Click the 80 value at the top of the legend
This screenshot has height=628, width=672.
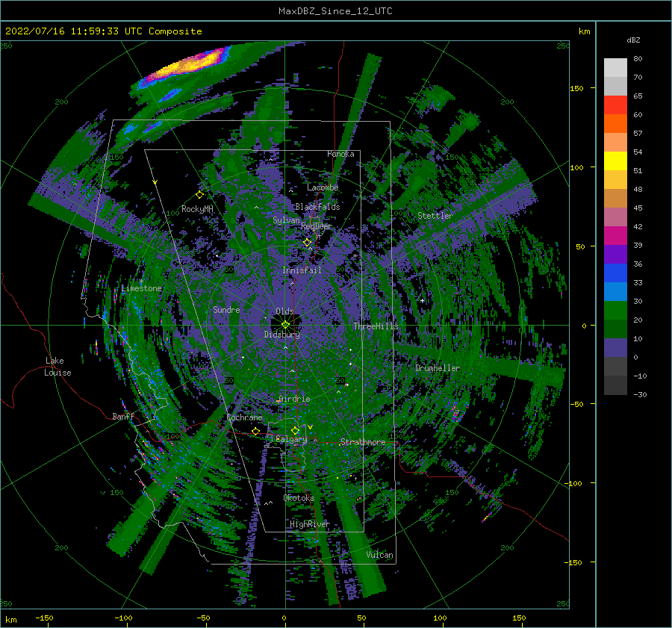click(x=638, y=59)
